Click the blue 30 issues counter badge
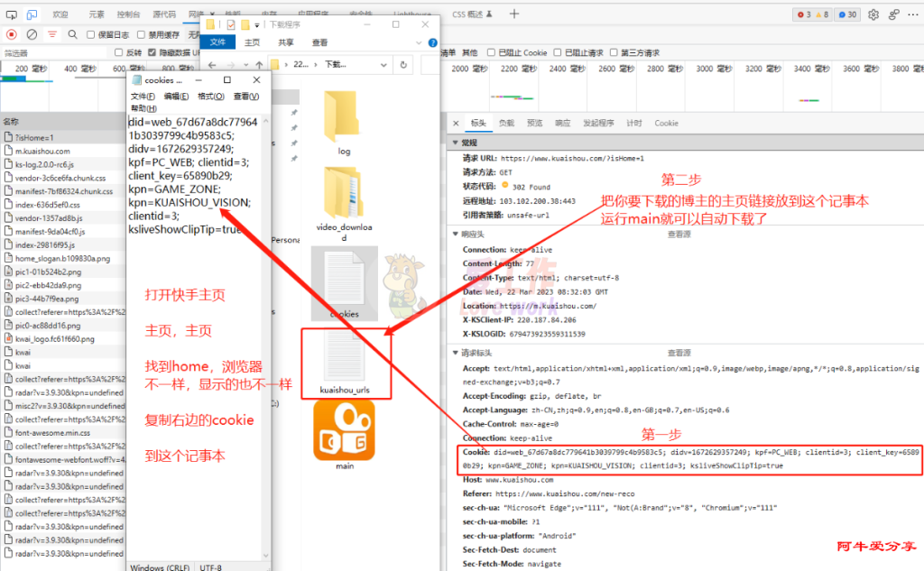 pyautogui.click(x=847, y=14)
